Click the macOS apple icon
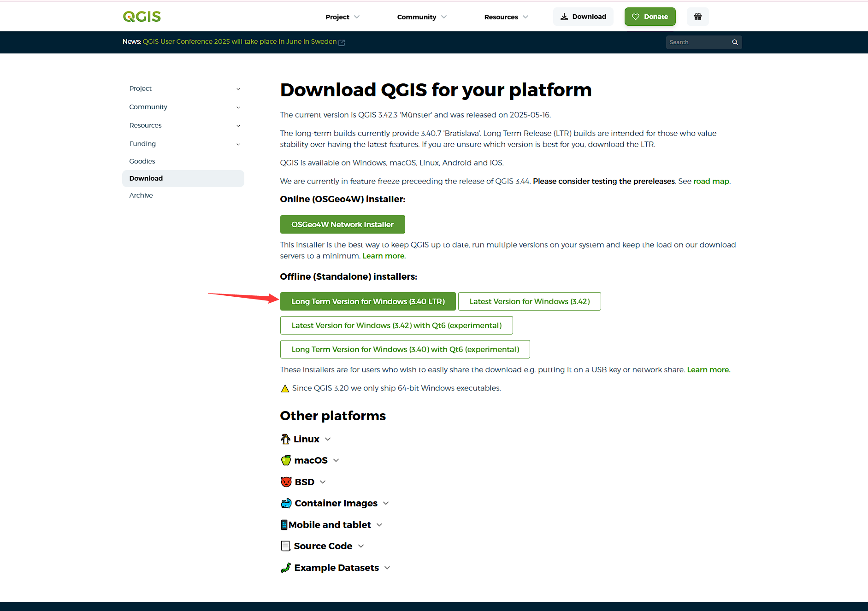 click(286, 460)
